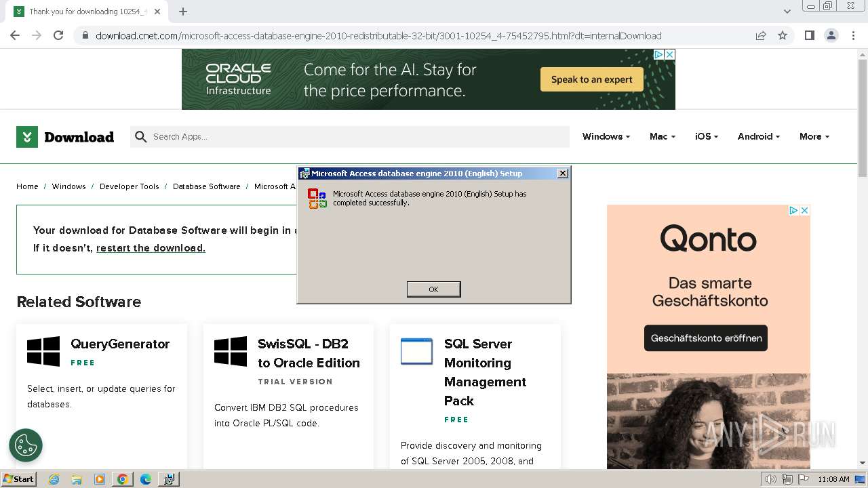Close the Oracle banner ad
This screenshot has height=488, width=868.
[x=669, y=54]
